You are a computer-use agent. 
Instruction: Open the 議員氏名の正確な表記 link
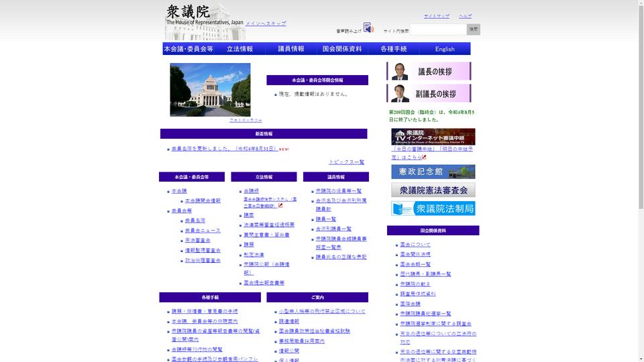[341, 257]
